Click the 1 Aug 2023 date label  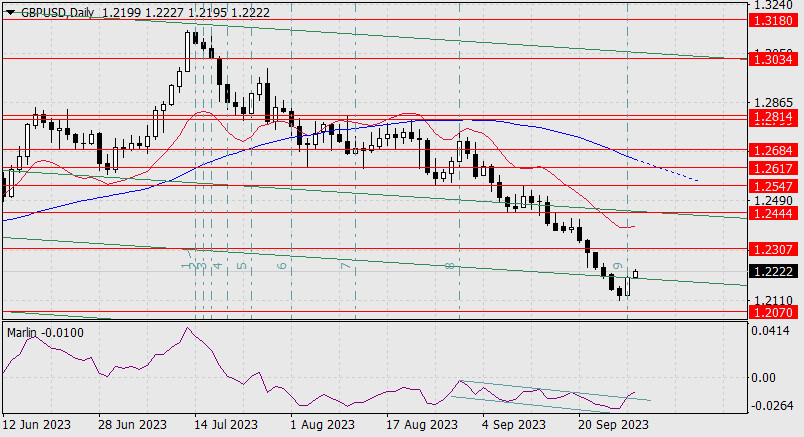click(x=323, y=425)
